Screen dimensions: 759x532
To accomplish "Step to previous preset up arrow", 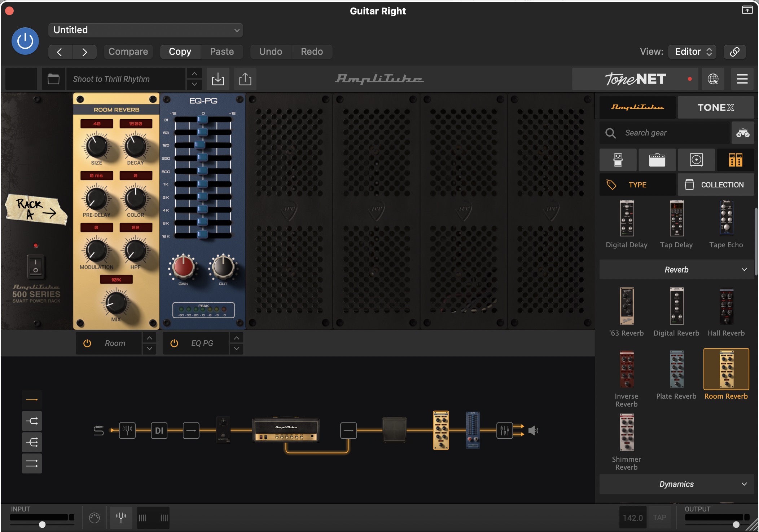I will click(x=194, y=74).
